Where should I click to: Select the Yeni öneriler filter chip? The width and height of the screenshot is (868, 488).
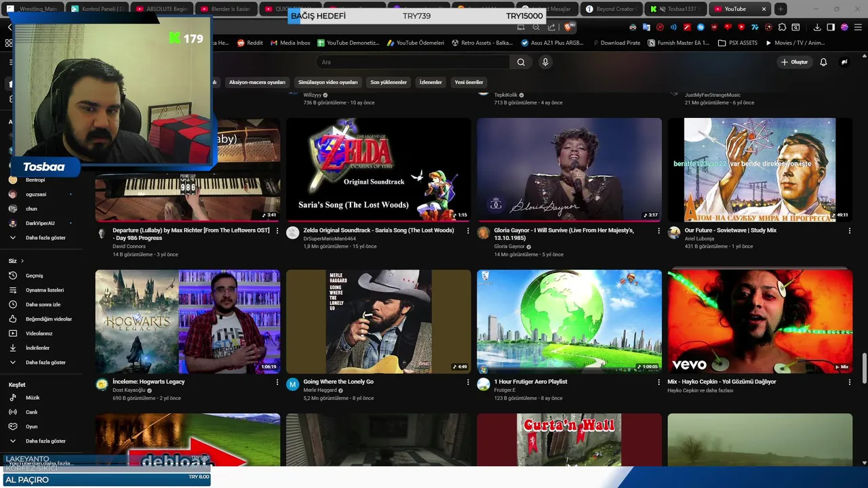coord(469,82)
